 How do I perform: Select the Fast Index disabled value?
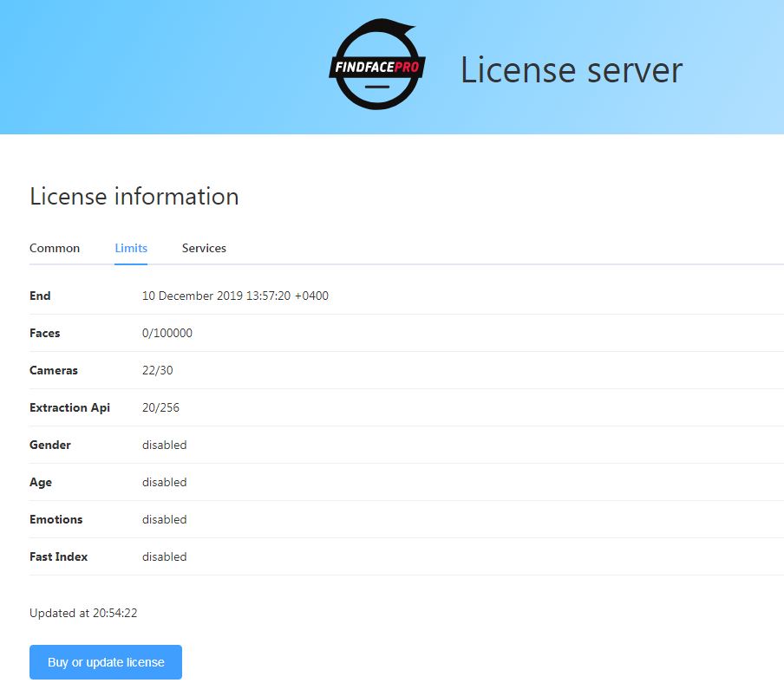pos(165,556)
